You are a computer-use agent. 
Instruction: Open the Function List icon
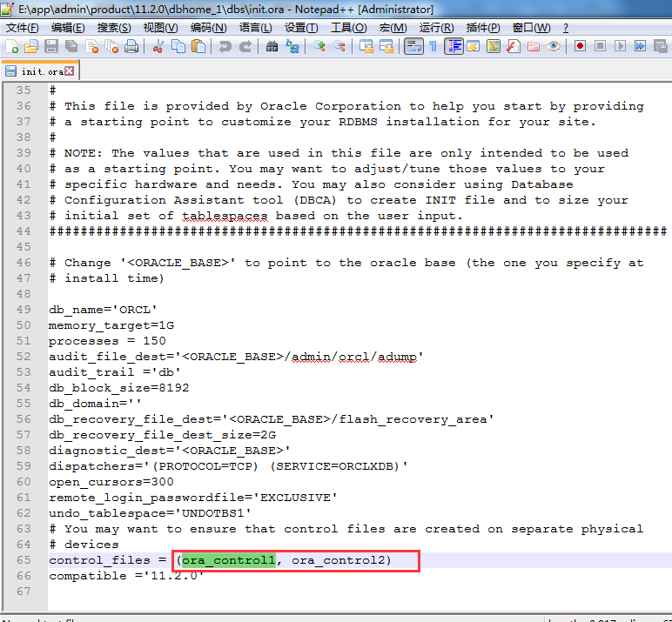pyautogui.click(x=514, y=46)
